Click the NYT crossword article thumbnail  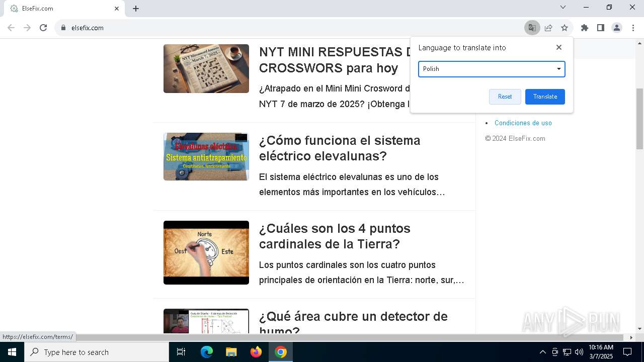click(x=206, y=68)
